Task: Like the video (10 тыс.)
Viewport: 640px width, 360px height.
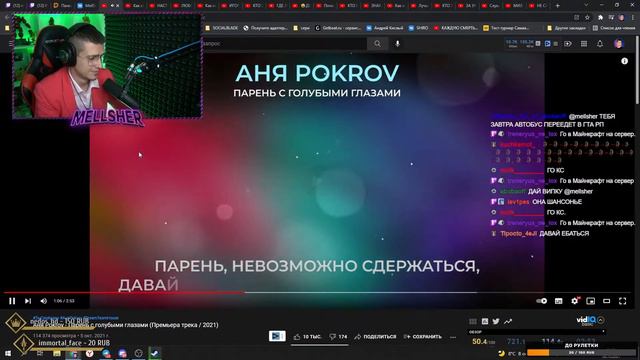Action: [307, 337]
